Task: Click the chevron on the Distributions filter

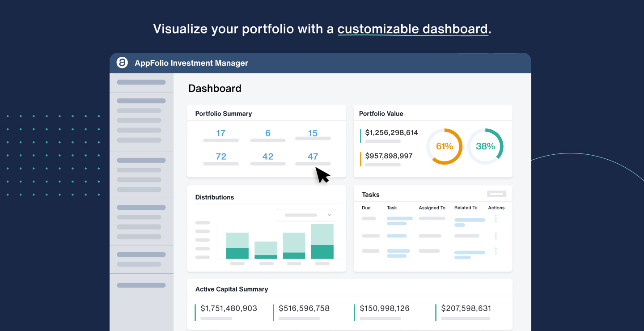Action: 330,215
